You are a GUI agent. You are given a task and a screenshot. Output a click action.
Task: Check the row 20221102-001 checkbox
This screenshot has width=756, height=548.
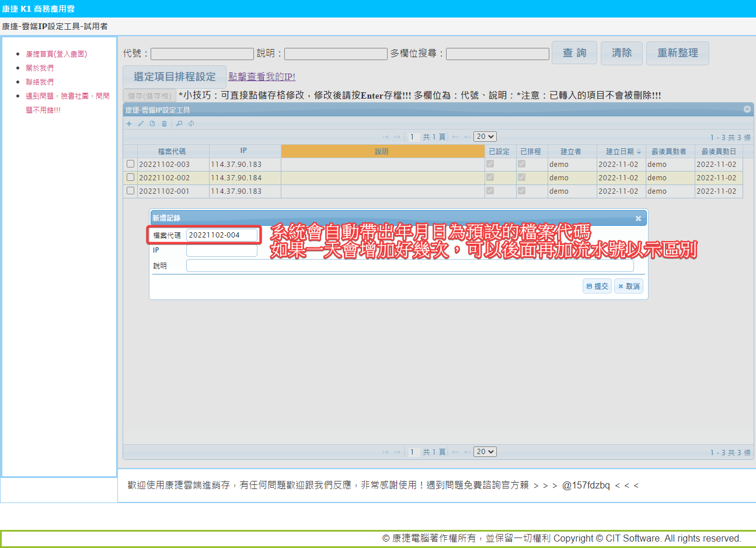(130, 191)
